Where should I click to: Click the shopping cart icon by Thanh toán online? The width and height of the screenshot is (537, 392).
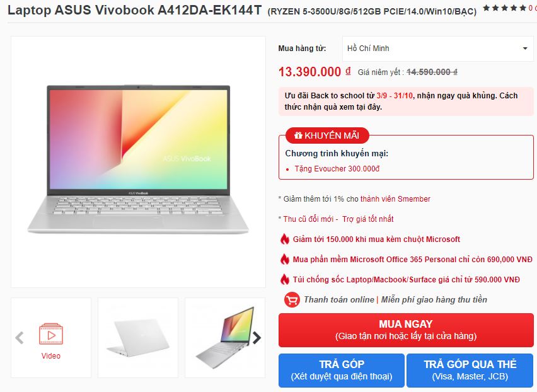(x=292, y=300)
